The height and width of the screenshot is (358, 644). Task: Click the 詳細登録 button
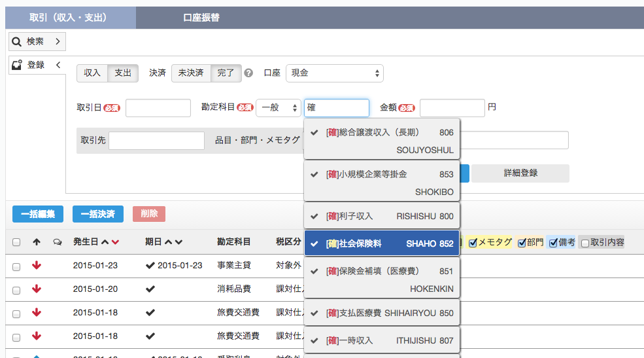pos(520,173)
